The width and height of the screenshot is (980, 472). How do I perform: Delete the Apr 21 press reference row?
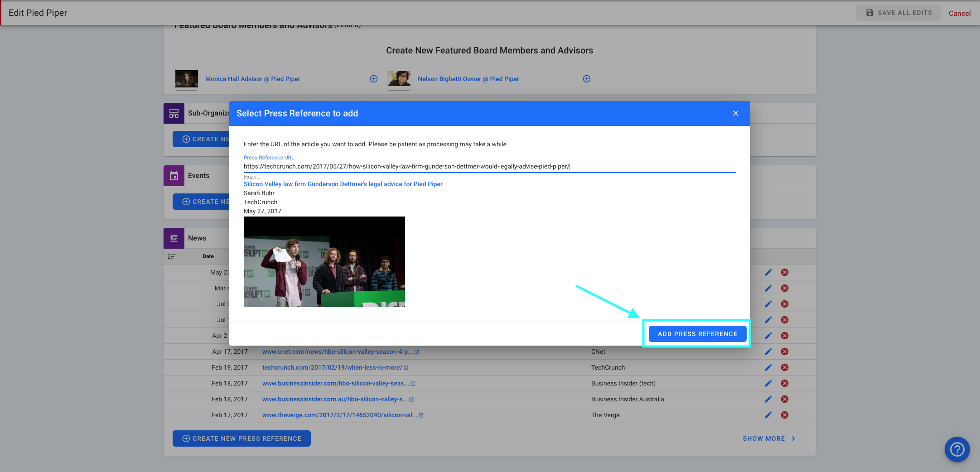(785, 336)
